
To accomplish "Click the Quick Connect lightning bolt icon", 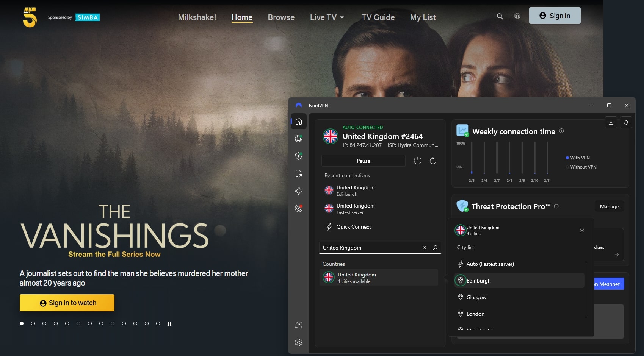I will (x=329, y=227).
